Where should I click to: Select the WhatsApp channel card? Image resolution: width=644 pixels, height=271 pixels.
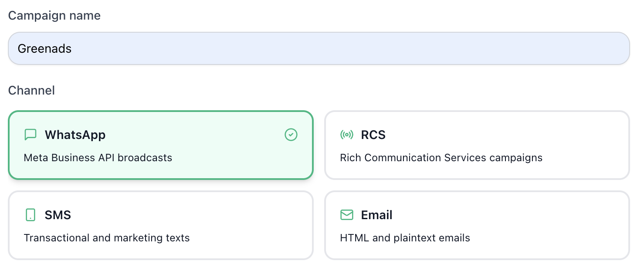160,146
